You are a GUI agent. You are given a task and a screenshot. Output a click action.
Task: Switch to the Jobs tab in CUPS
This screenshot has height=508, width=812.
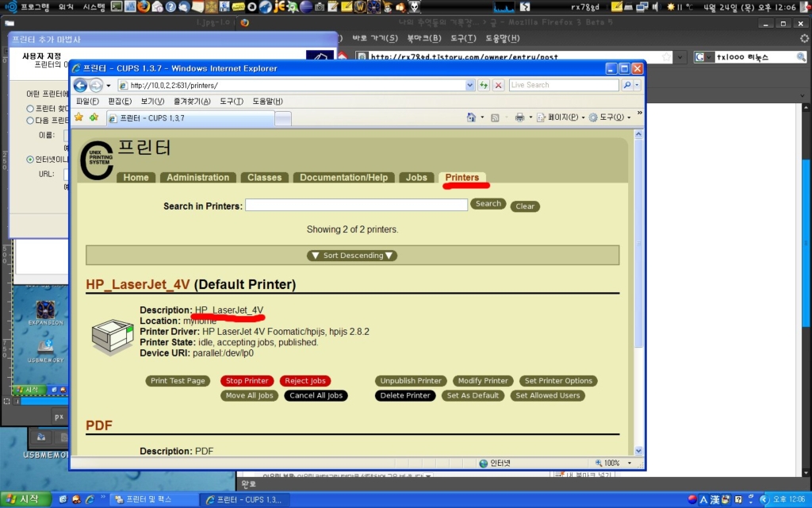[x=416, y=177]
